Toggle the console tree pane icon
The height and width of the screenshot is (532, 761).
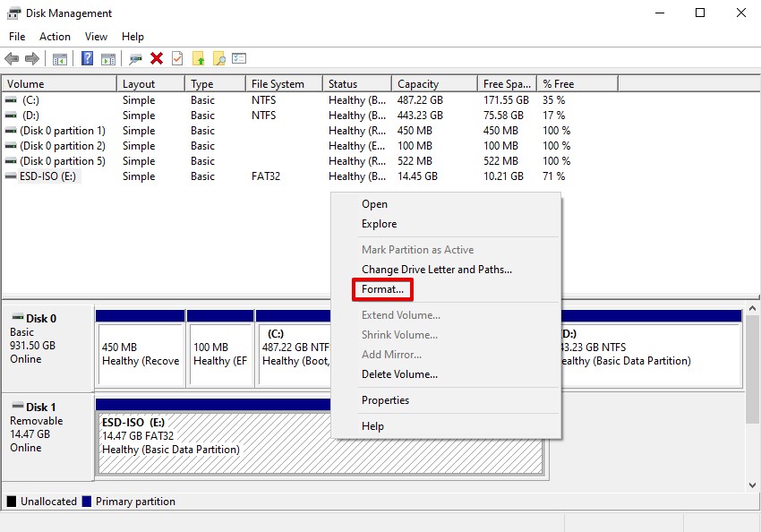pos(58,57)
